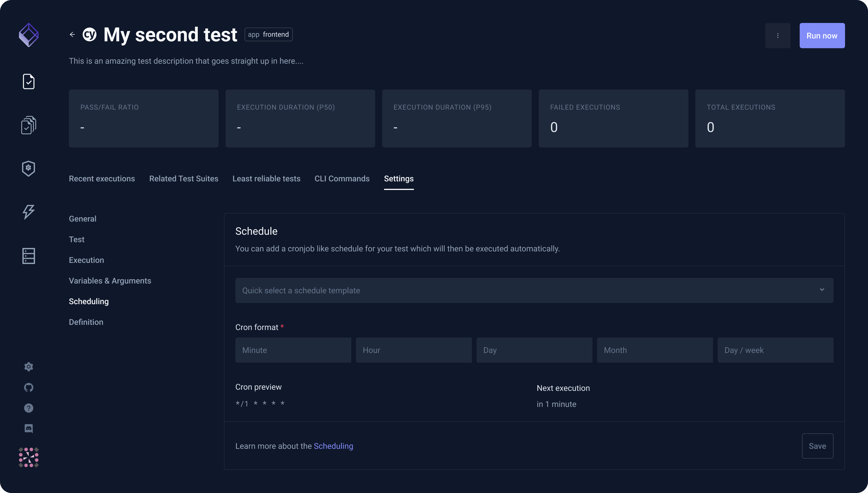The image size is (868, 493).
Task: Open the Help question mark icon
Action: (29, 408)
